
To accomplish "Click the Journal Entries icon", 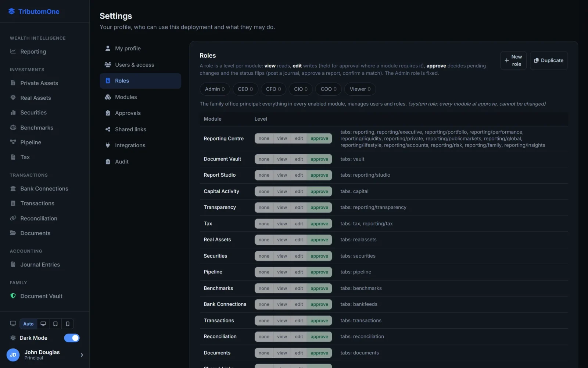I will point(13,265).
